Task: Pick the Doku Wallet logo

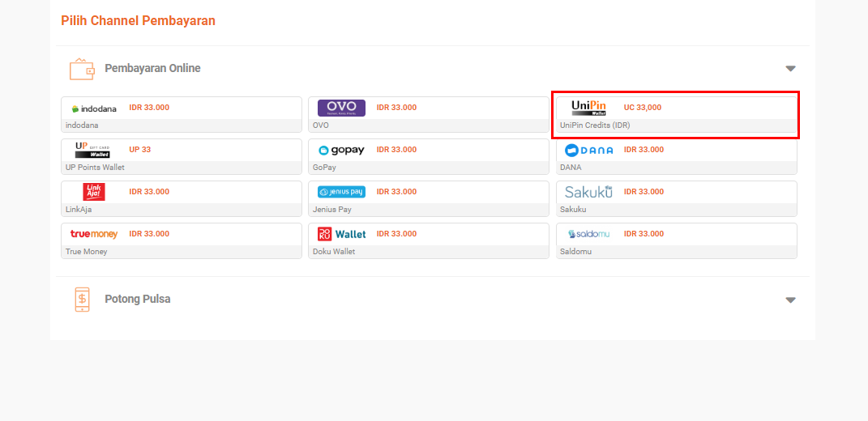Action: pyautogui.click(x=341, y=234)
